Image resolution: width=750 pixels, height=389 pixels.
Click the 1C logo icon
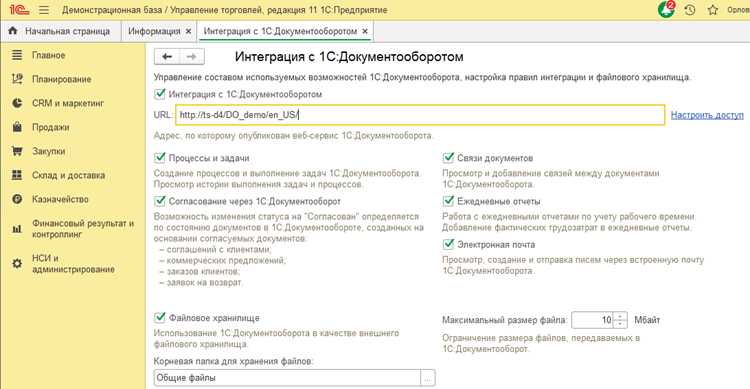click(x=19, y=10)
